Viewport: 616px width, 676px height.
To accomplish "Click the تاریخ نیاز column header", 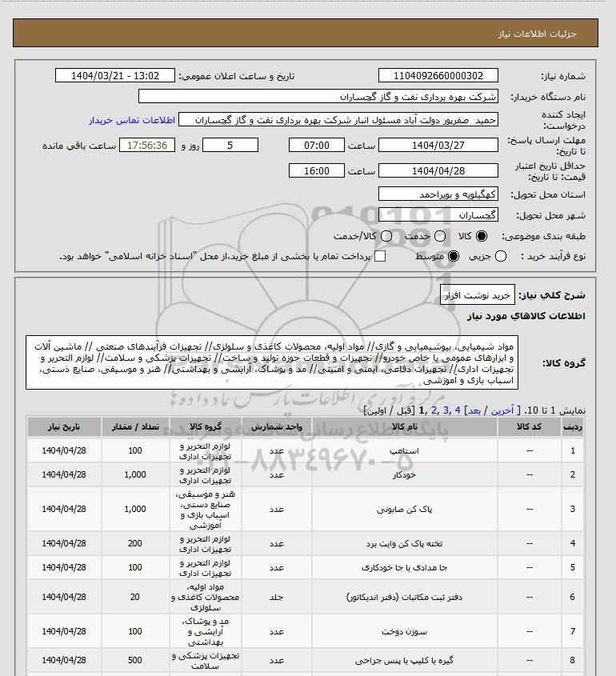I will click(64, 427).
